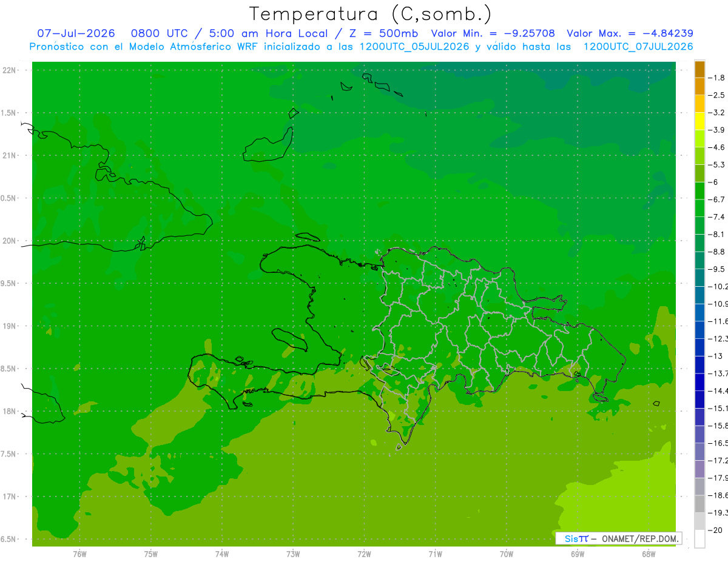The width and height of the screenshot is (728, 562).
Task: Select the green colorbar swatch between -6.7 and -7.4
Action: click(x=699, y=209)
